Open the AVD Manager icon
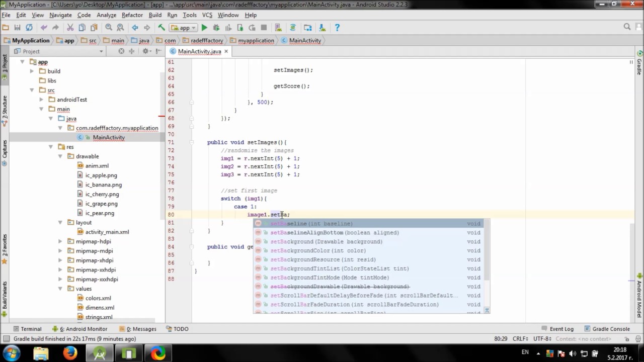The height and width of the screenshot is (362, 644). point(278,28)
